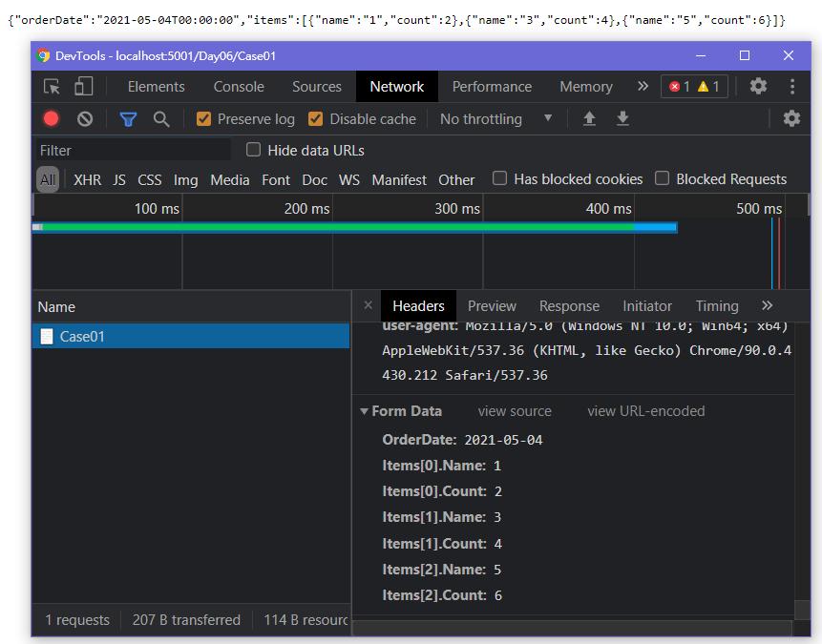This screenshot has height=644, width=822.
Task: Click the inspect element selector icon
Action: pyautogui.click(x=52, y=87)
